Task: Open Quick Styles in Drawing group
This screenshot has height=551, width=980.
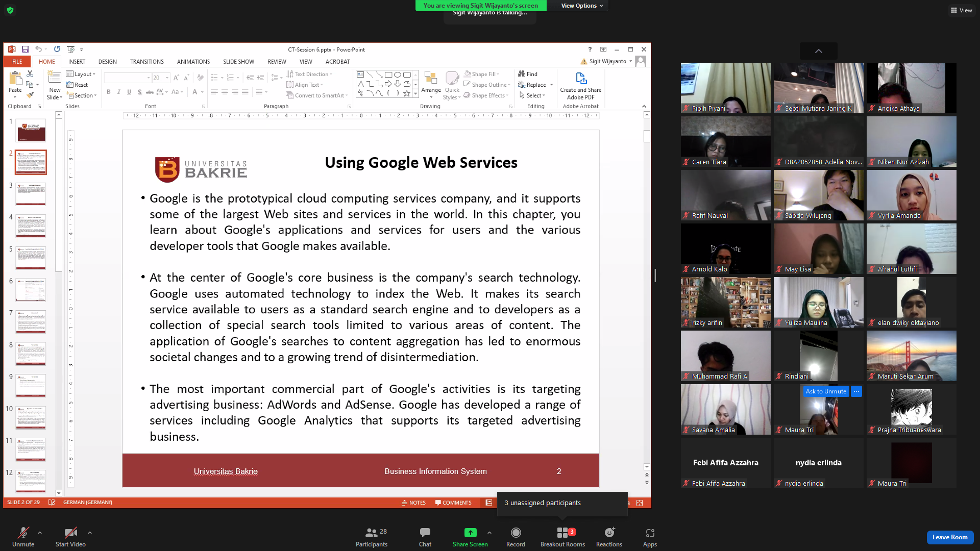Action: click(452, 85)
